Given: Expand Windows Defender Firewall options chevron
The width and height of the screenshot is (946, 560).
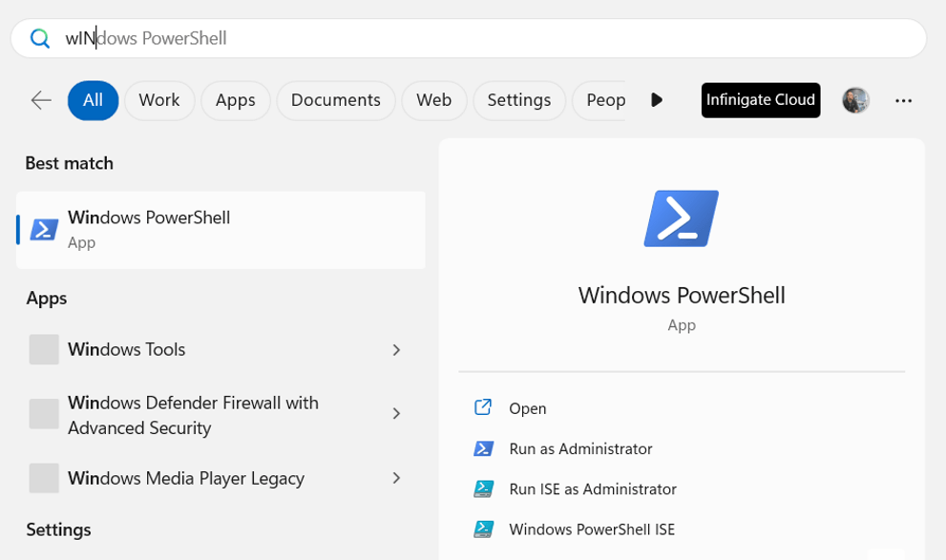Looking at the screenshot, I should [396, 414].
